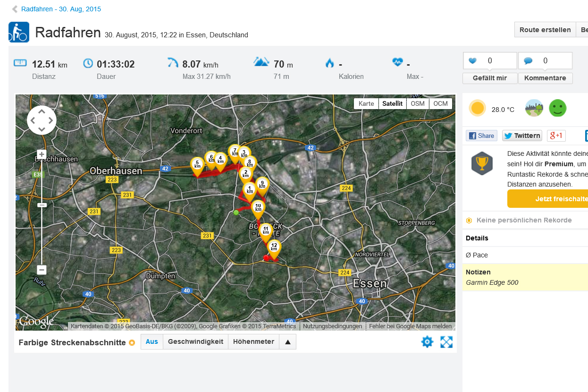
Task: Switch map to Karte view
Action: (x=366, y=103)
